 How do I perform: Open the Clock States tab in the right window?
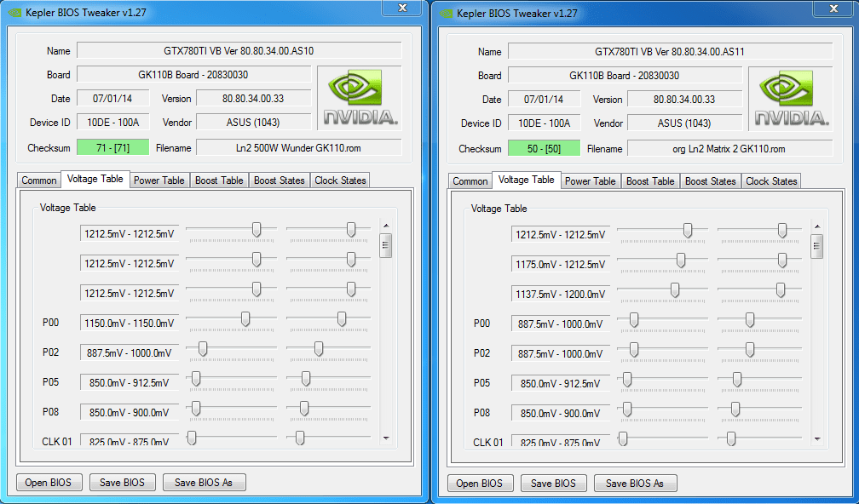tap(771, 181)
